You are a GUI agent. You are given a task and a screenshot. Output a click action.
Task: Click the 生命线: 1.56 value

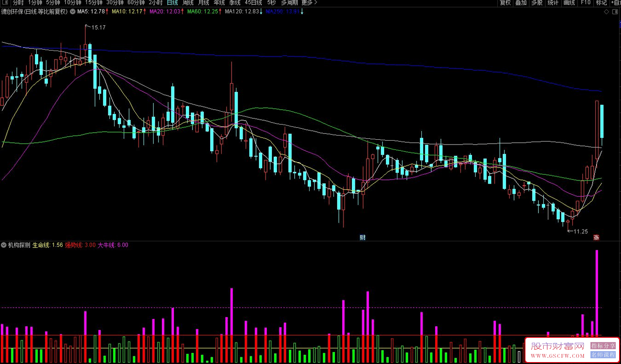[48, 245]
